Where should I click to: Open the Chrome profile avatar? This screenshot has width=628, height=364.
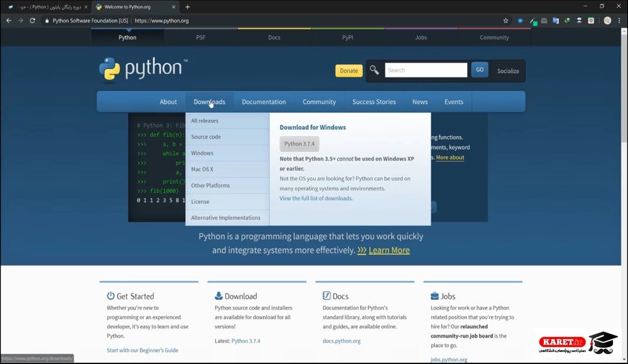coord(607,21)
